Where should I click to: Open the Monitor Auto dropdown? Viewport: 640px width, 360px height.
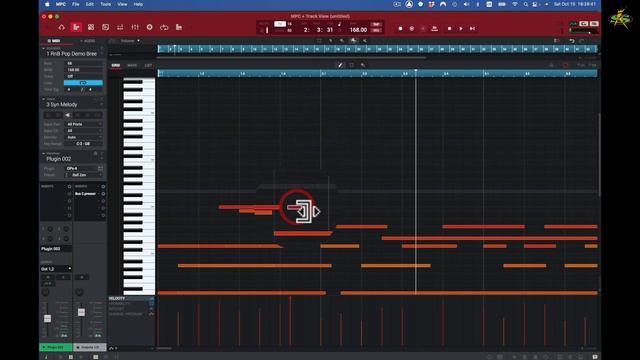(x=84, y=137)
